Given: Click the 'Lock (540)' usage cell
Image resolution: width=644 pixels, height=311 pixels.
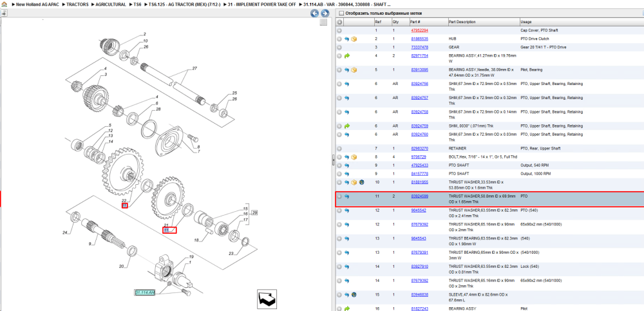Looking at the screenshot, I should [x=529, y=267].
